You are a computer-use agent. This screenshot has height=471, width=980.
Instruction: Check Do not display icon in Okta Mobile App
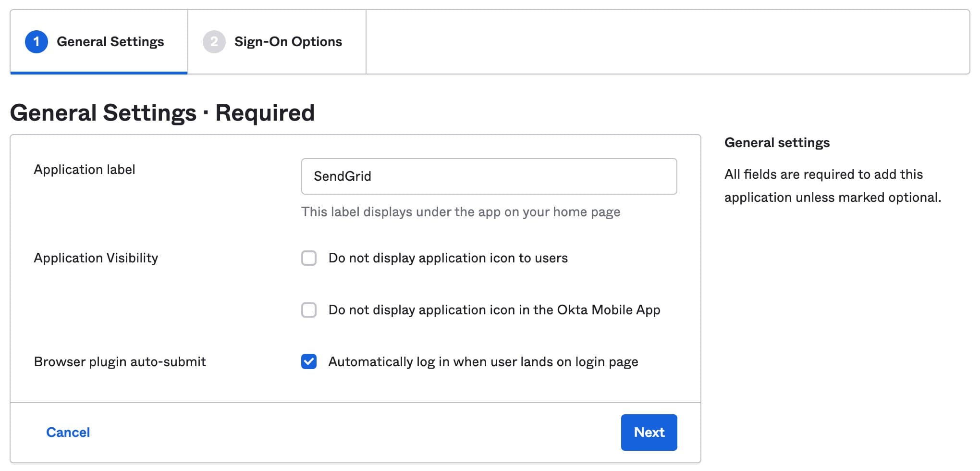tap(309, 310)
